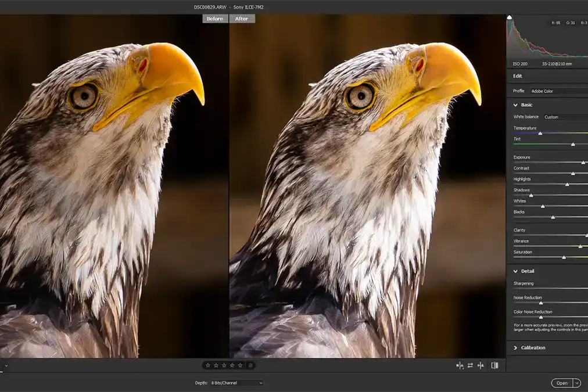Viewport: 588px width, 392px height.
Task: Click the Blacks slider handle
Action: pyautogui.click(x=553, y=217)
